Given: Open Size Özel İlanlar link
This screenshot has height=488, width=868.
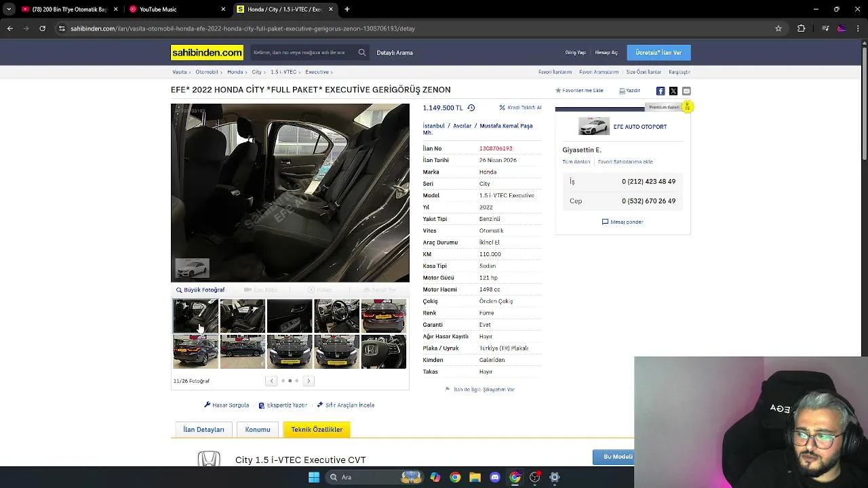Looking at the screenshot, I should click(x=644, y=72).
